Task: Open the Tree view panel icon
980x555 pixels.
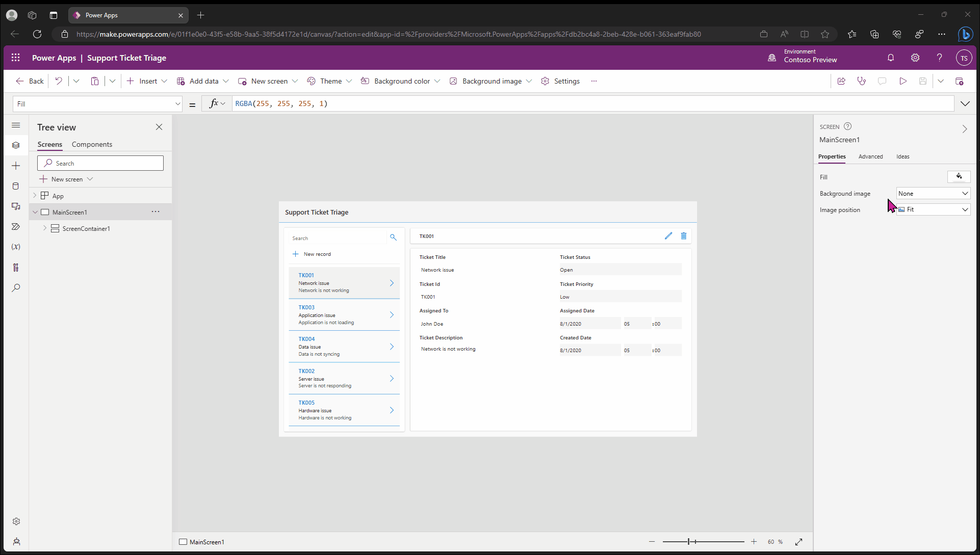Action: 16,145
